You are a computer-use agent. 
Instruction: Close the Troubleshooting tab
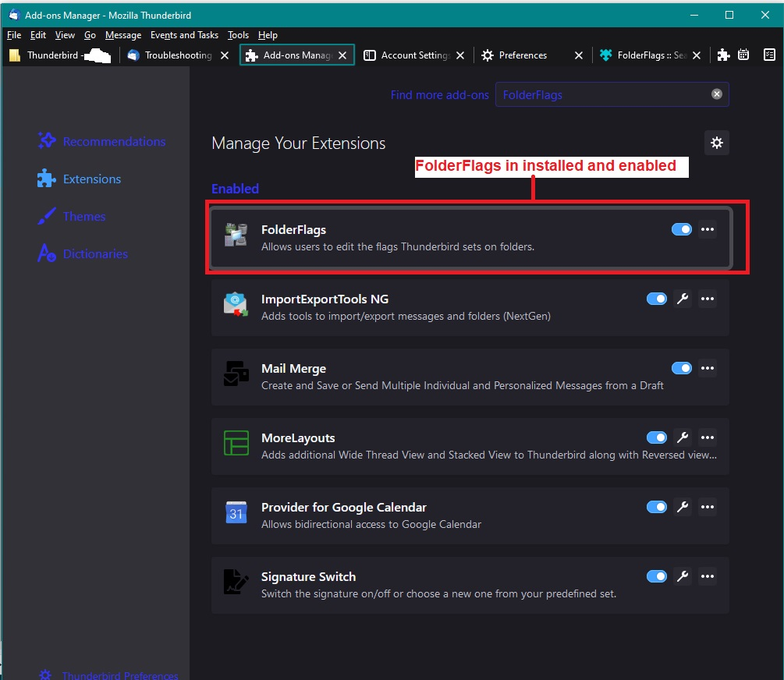[x=225, y=55]
